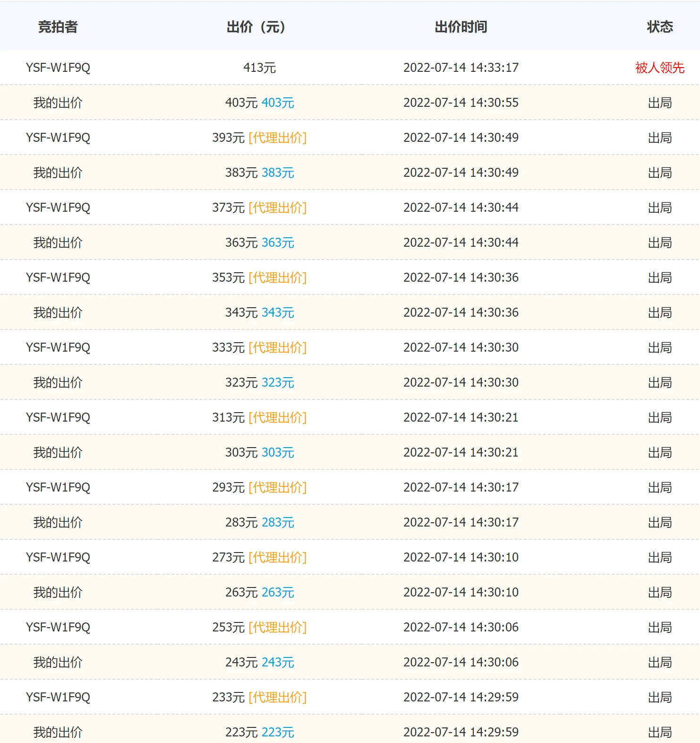Click the 竞拍者 column header
Screen dimensions: 700x743
[58, 27]
